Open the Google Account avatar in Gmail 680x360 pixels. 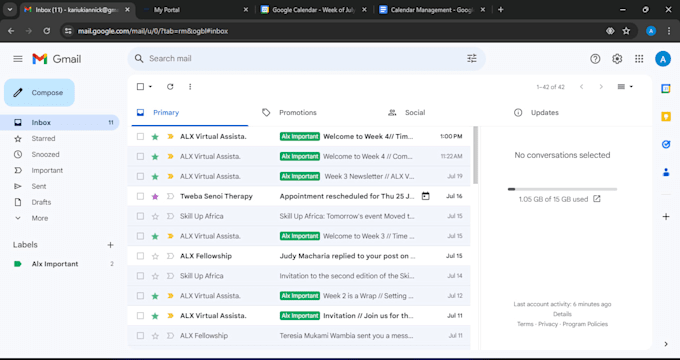pyautogui.click(x=663, y=59)
